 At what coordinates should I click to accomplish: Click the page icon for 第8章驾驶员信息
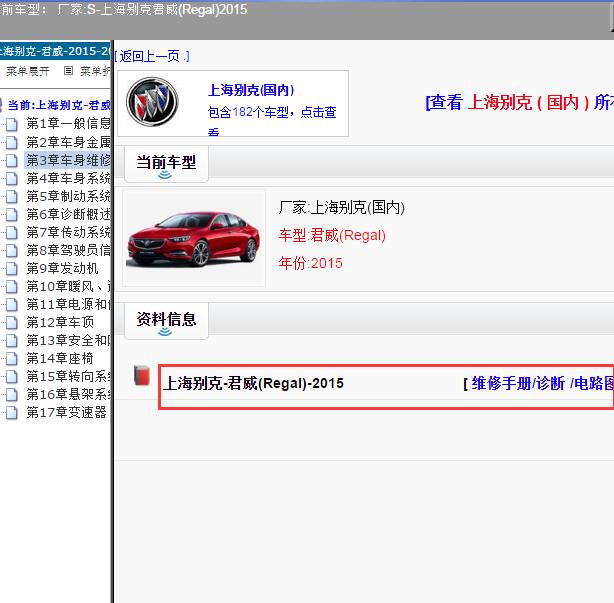(x=12, y=251)
